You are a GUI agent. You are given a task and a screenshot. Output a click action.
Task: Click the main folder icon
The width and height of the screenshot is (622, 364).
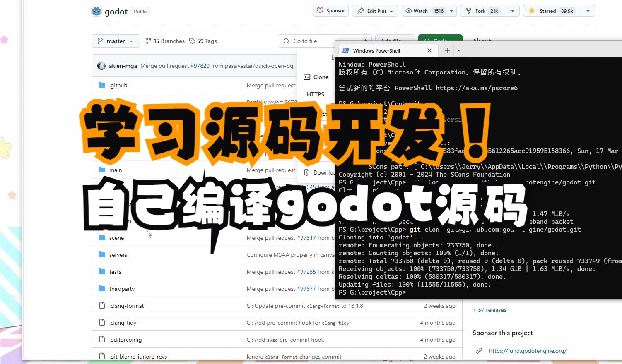(102, 170)
